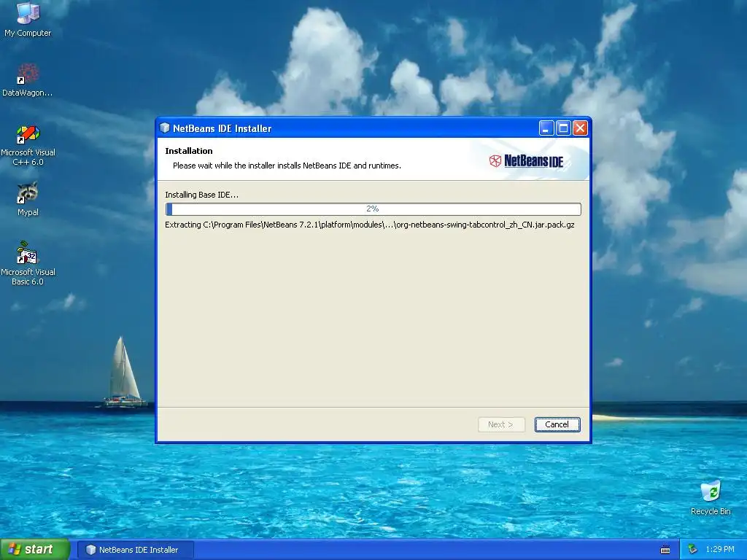This screenshot has height=560, width=747.
Task: Minimize the NetBeans IDE Installer window
Action: [x=546, y=128]
